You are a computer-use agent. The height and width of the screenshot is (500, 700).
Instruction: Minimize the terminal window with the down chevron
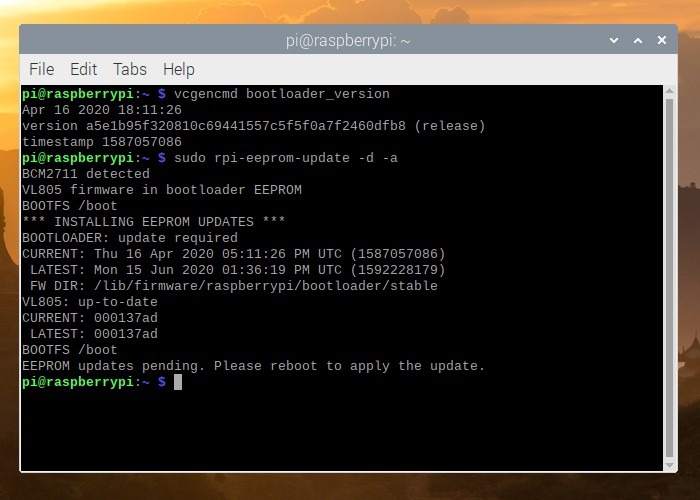click(x=614, y=41)
